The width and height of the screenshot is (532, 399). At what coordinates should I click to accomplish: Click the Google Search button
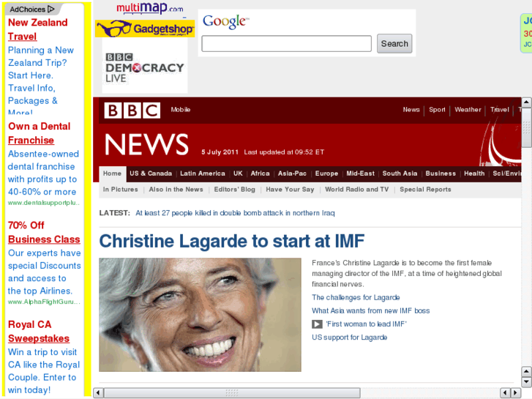394,43
